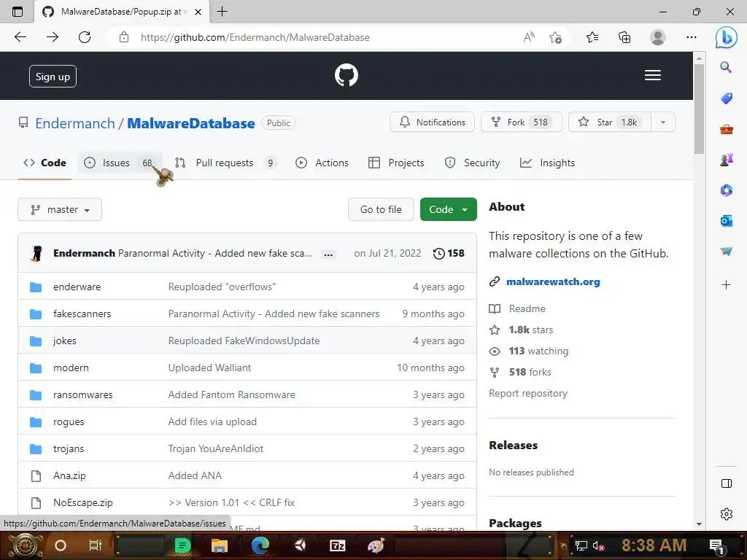This screenshot has width=747, height=560.
Task: Select the Code tab
Action: tap(44, 163)
